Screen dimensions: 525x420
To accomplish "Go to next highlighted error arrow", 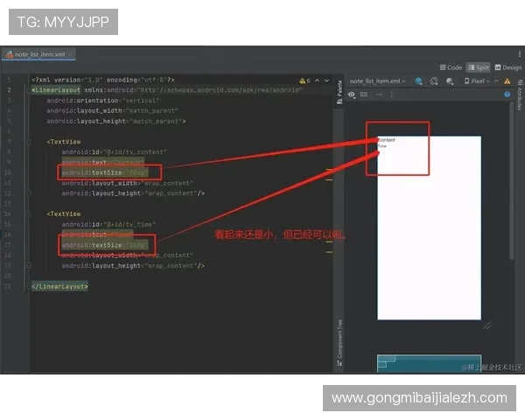I will (x=326, y=80).
